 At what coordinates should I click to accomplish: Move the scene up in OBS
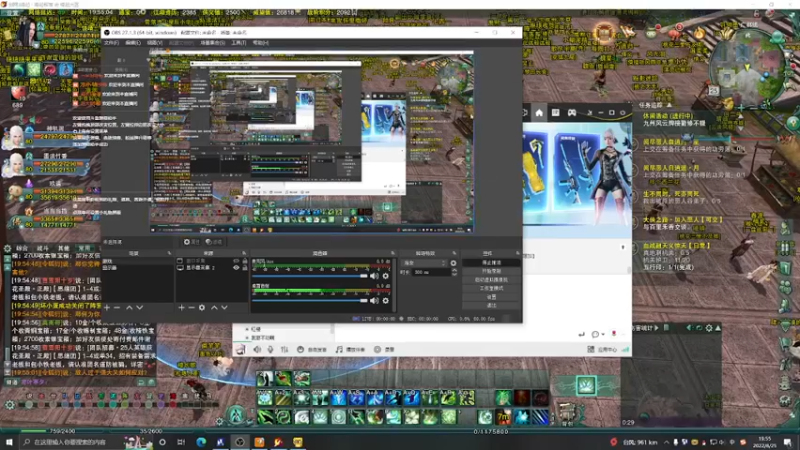click(129, 308)
